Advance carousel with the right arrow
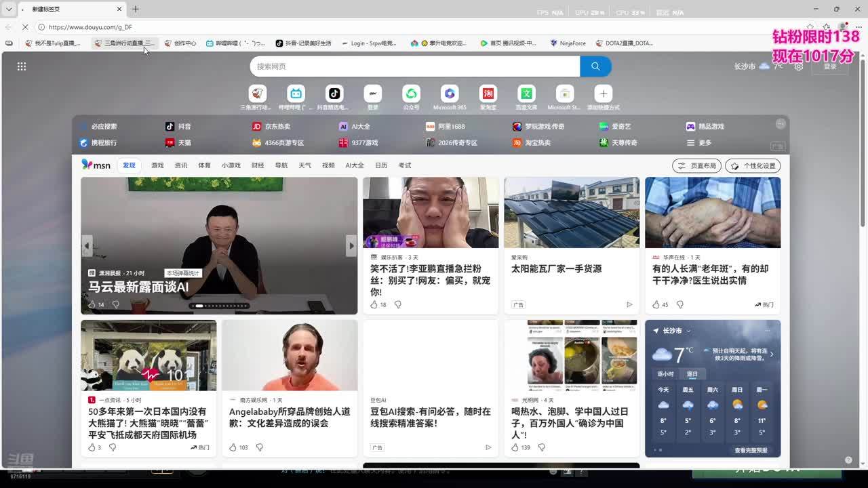The height and width of the screenshot is (488, 868). pos(351,245)
